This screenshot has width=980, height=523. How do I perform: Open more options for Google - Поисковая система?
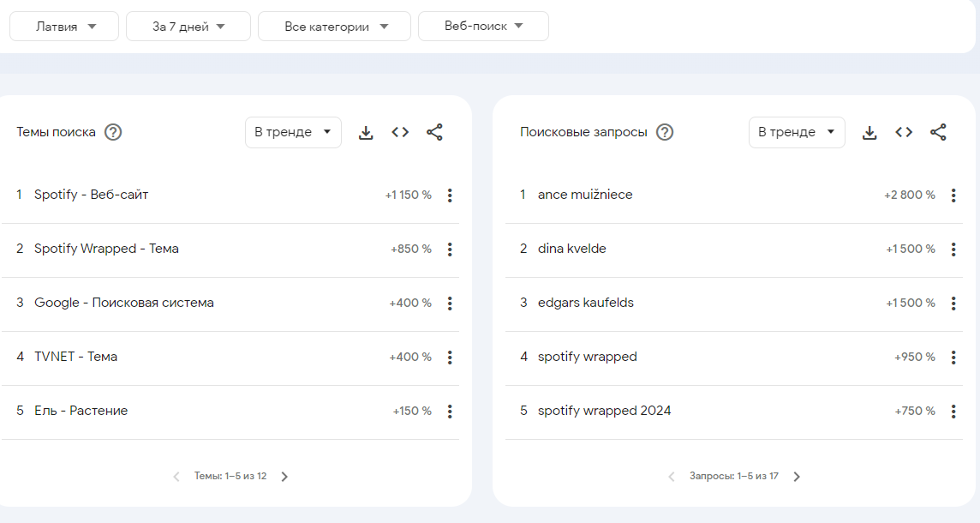[450, 304]
